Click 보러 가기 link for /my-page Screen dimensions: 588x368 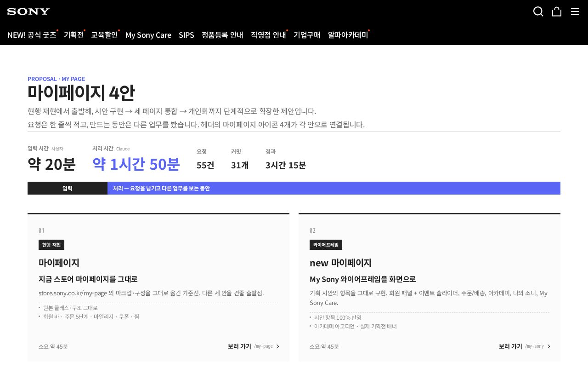point(254,346)
